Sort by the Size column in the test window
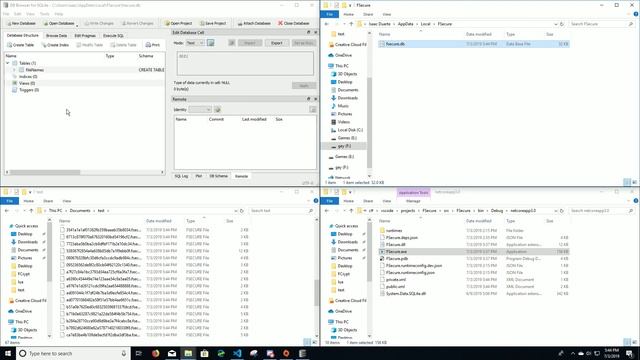The width and height of the screenshot is (640, 360). (x=230, y=221)
